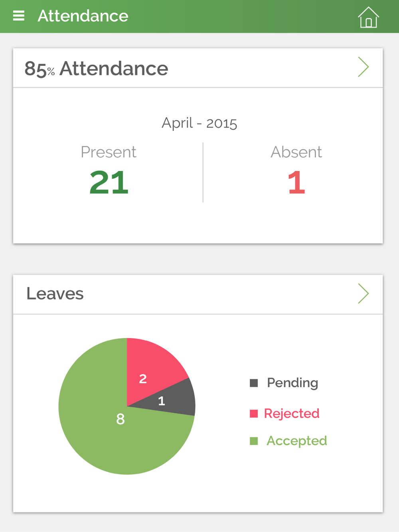The image size is (399, 532).
Task: Open the hamburger menu
Action: tap(19, 16)
